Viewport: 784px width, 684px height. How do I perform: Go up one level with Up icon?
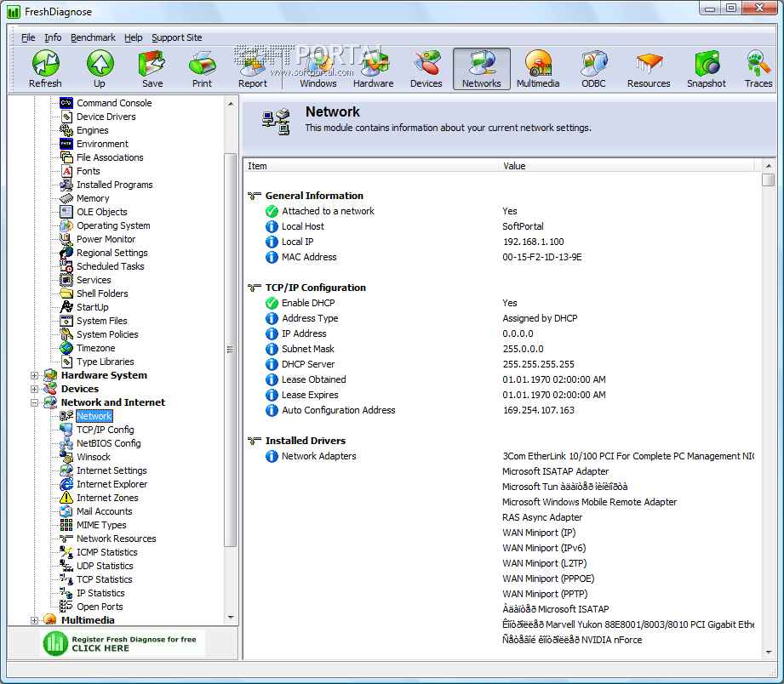coord(100,69)
